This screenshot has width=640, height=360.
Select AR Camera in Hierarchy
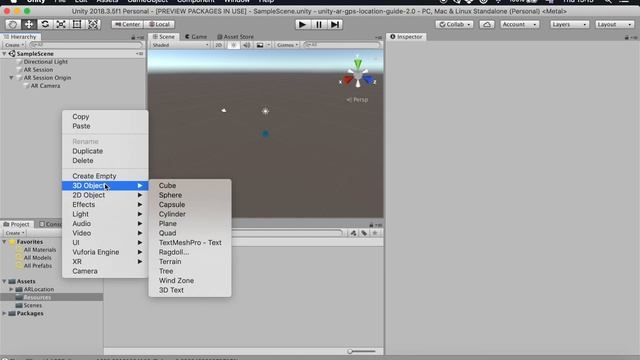click(45, 86)
